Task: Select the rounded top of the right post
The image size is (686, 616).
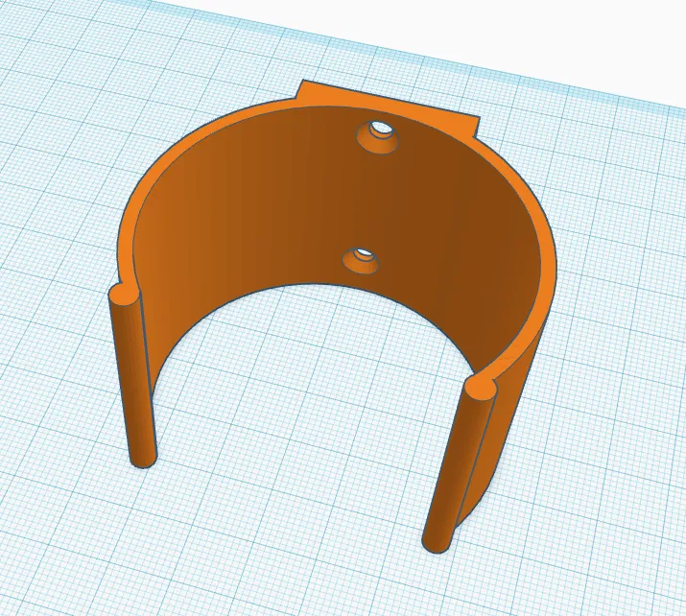Action: point(481,388)
